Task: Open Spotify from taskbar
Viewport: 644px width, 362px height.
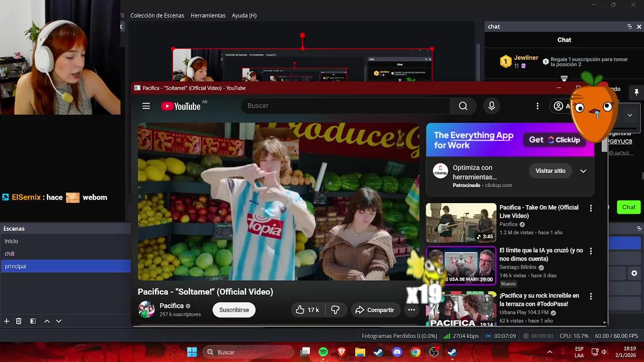Action: click(x=323, y=352)
